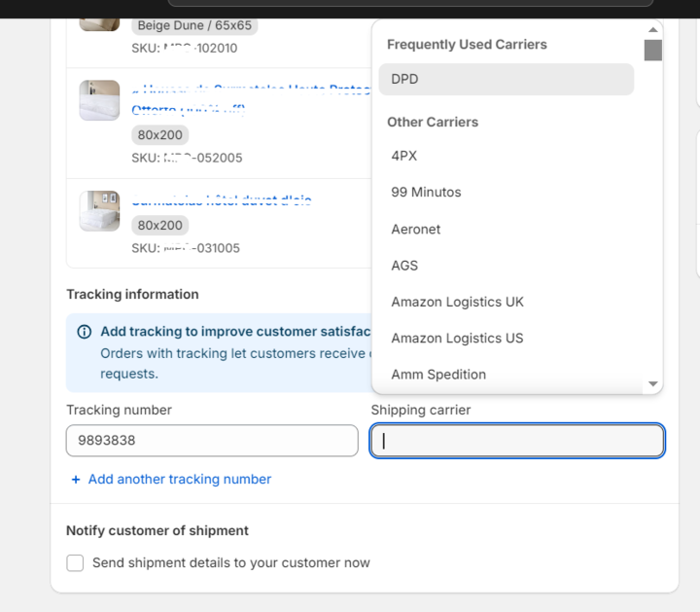Click the Tracking number input field

click(212, 441)
